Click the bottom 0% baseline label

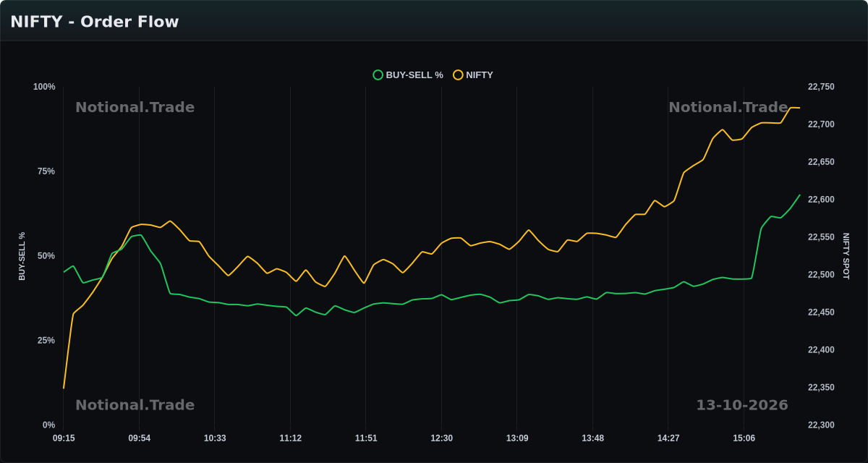tap(49, 425)
